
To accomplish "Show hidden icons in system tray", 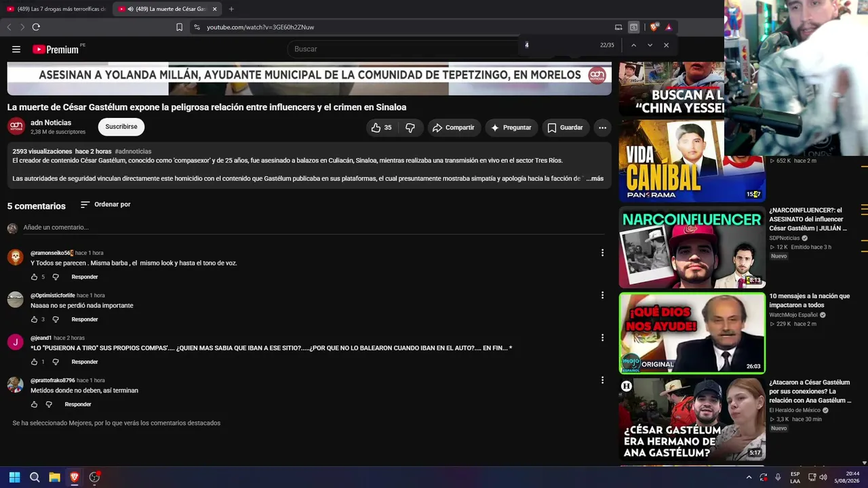I will (749, 477).
